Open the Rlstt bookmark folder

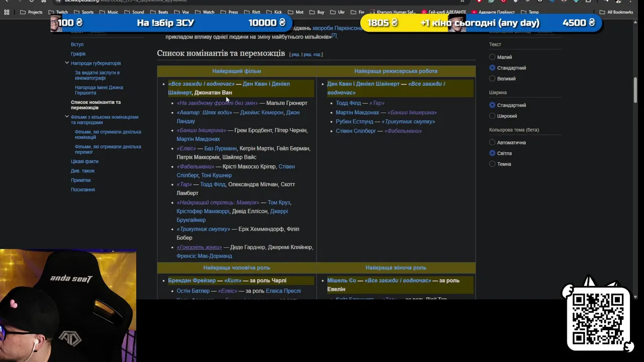[252, 12]
